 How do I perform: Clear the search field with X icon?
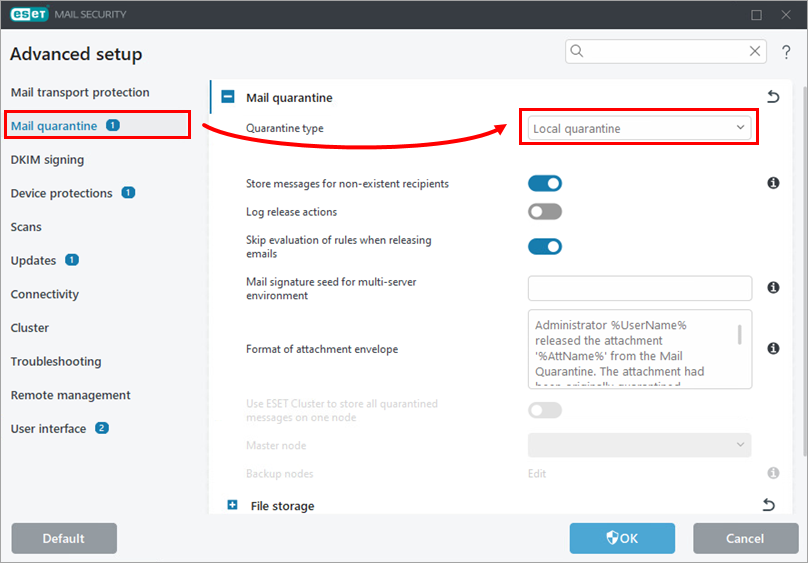tap(756, 51)
